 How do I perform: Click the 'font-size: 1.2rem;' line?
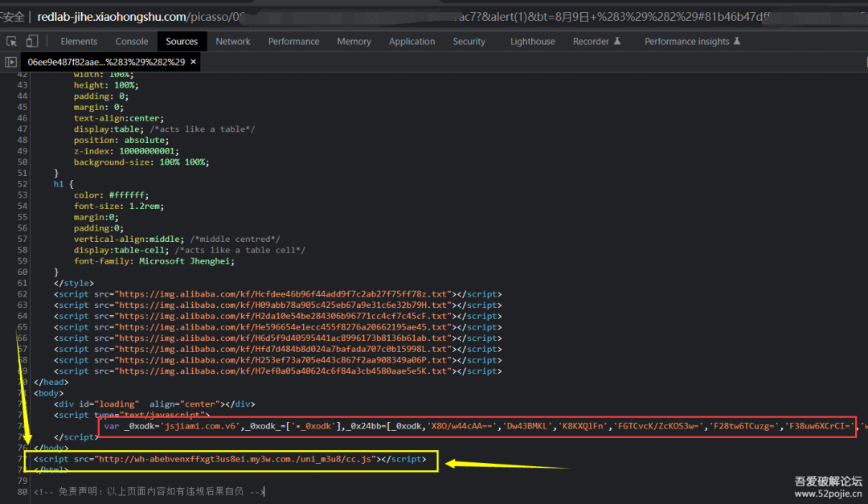(118, 206)
